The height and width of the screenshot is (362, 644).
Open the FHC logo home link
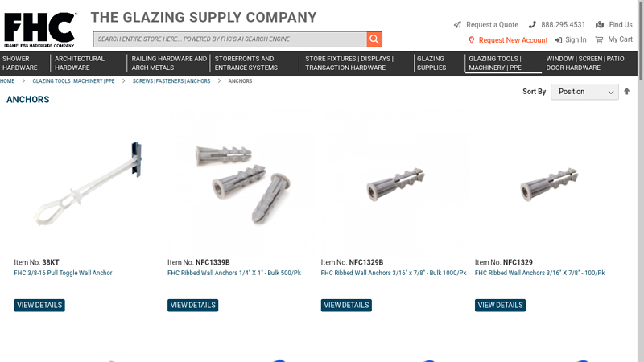pyautogui.click(x=40, y=30)
